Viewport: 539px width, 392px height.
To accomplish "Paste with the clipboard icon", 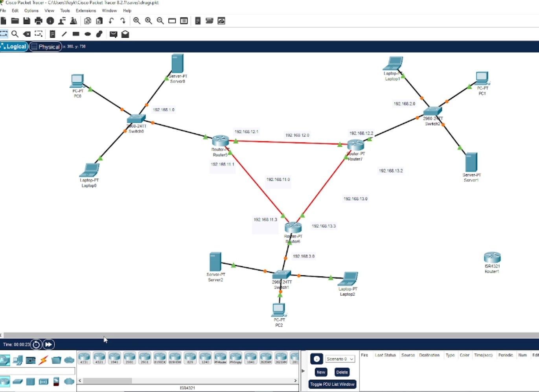I will [x=99, y=21].
